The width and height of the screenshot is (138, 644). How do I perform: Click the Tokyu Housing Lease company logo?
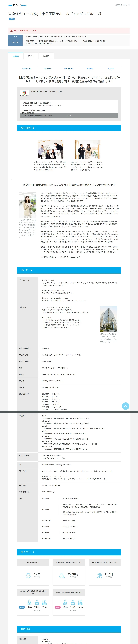24,93
